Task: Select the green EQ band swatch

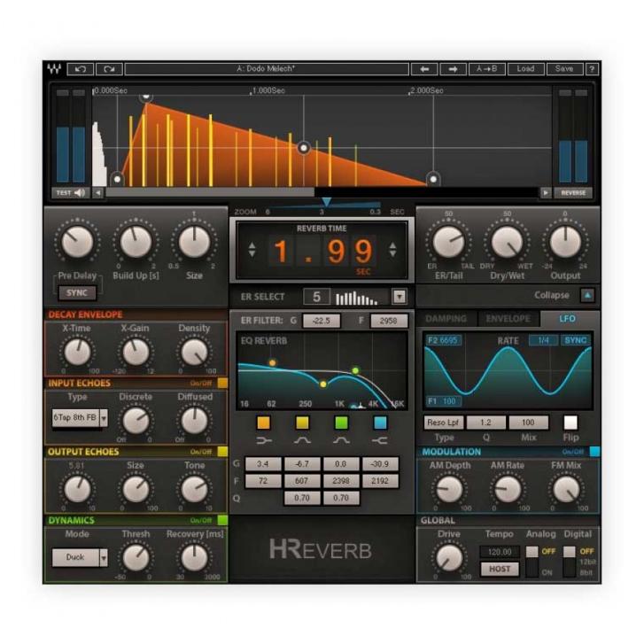Action: point(341,423)
